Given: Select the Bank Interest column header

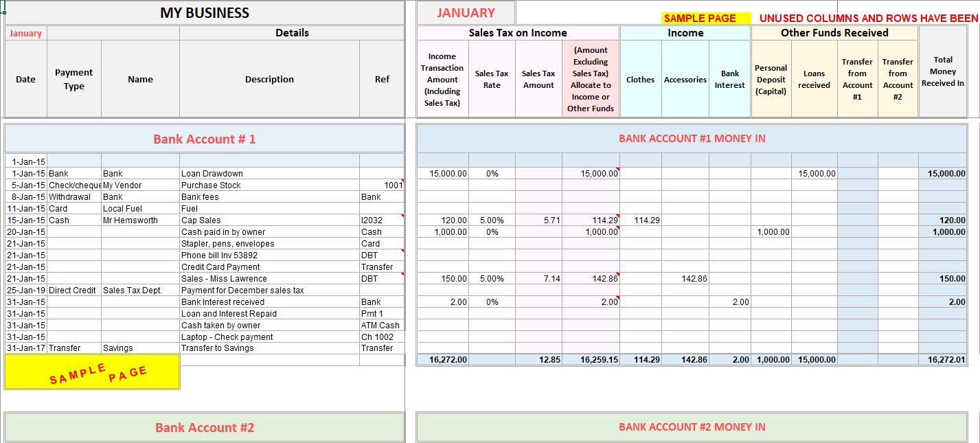Looking at the screenshot, I should click(x=729, y=79).
